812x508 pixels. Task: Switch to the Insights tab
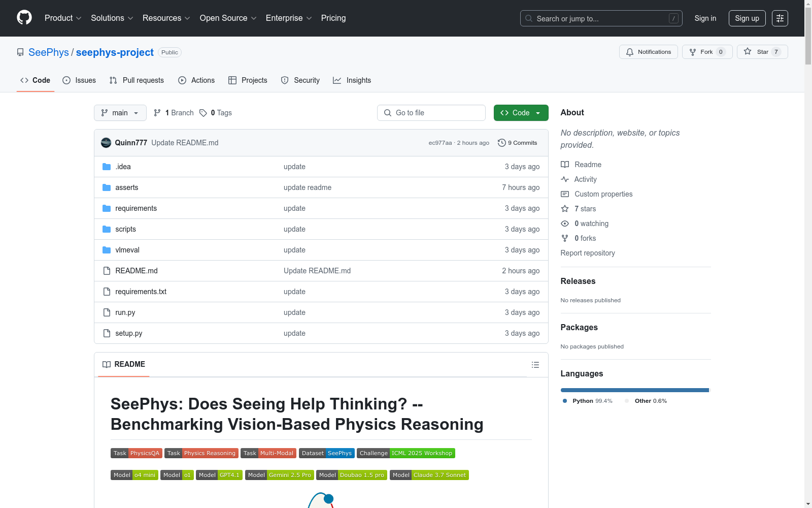point(352,80)
